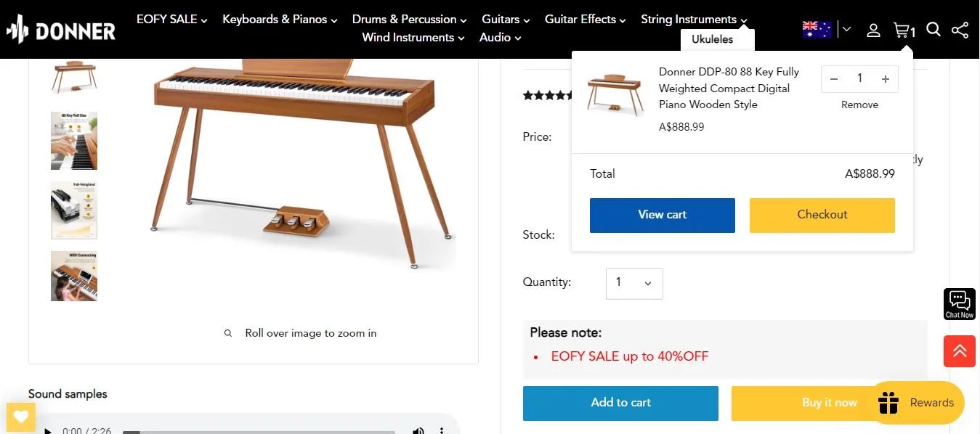Expand the Guitars menu

504,19
